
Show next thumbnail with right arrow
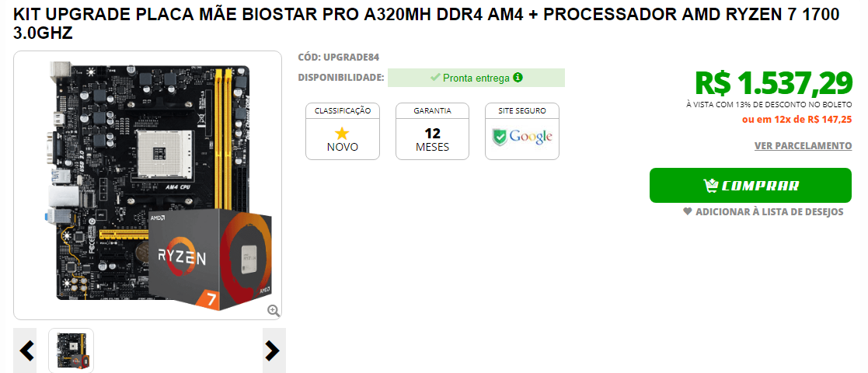(274, 350)
